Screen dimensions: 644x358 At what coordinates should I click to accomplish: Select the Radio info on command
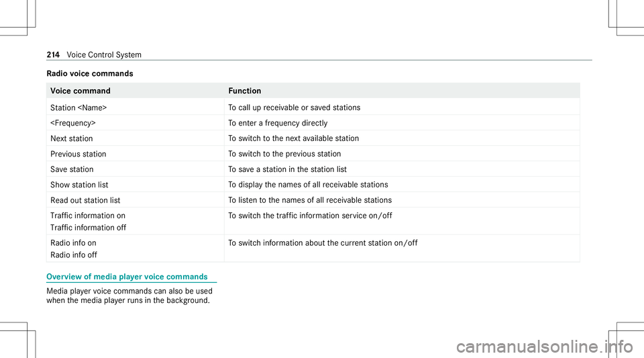click(x=73, y=243)
